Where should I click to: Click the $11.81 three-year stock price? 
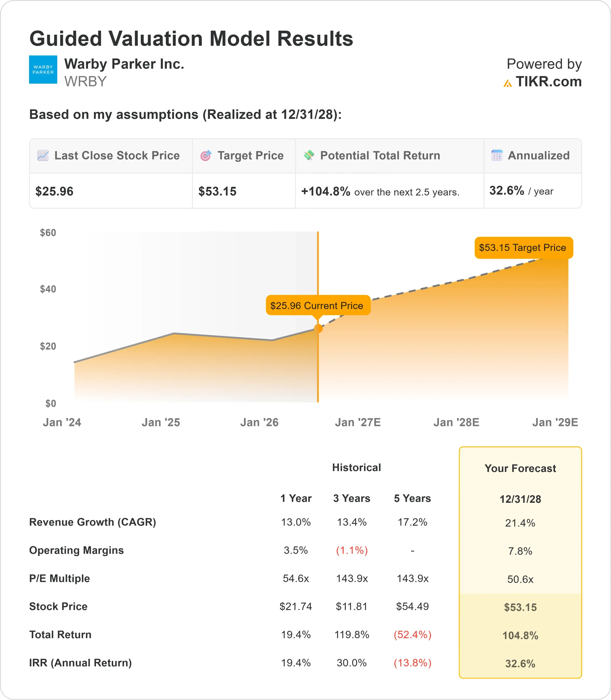coord(352,607)
